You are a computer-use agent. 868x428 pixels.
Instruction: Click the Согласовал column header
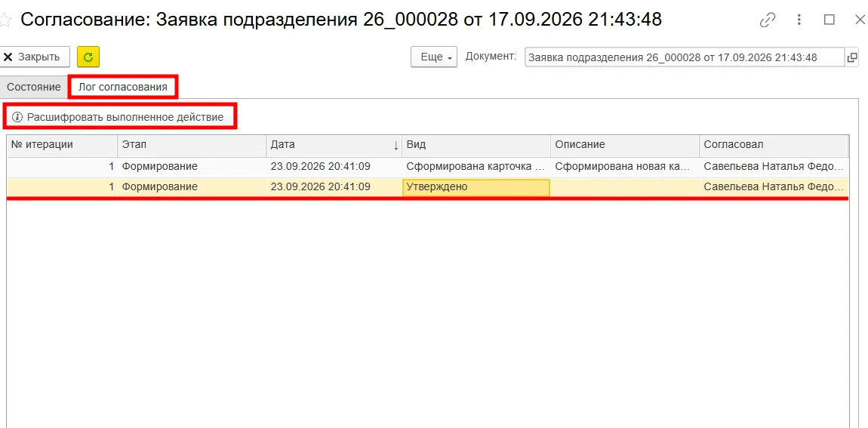click(x=774, y=144)
